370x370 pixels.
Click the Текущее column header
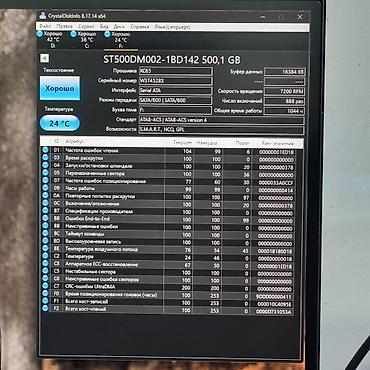pyautogui.click(x=179, y=143)
